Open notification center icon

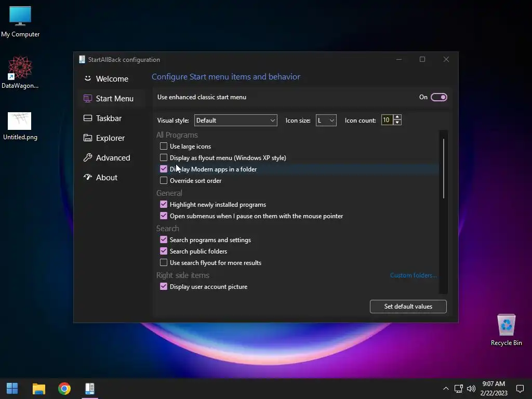pyautogui.click(x=520, y=389)
